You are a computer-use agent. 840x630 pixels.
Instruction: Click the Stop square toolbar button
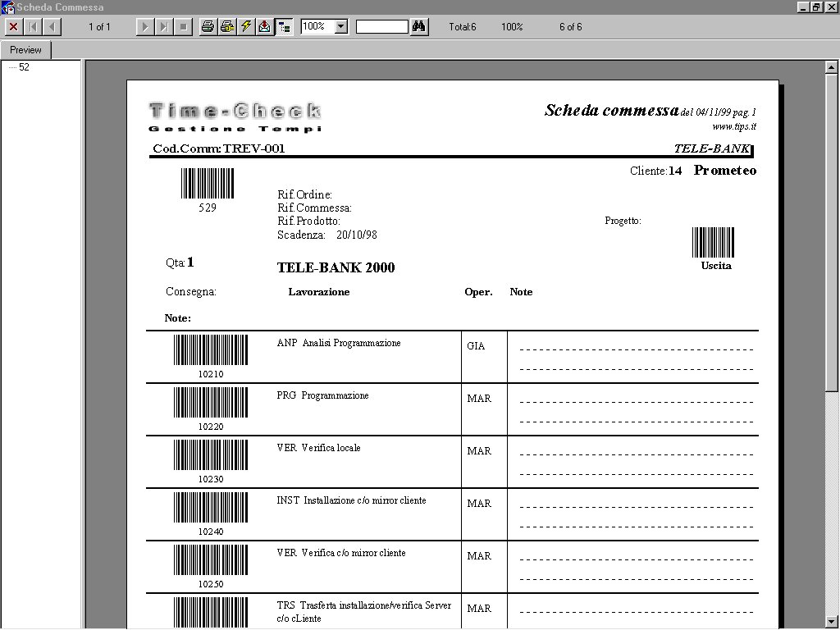coord(183,26)
